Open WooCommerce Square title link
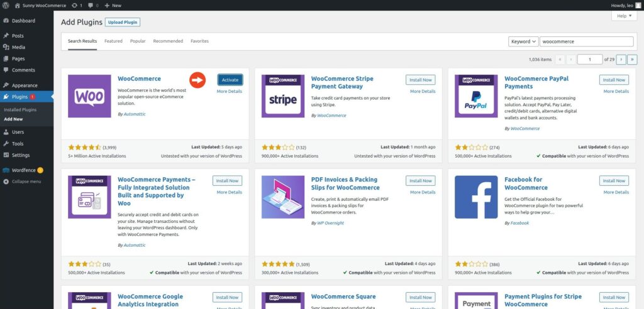 coord(343,296)
